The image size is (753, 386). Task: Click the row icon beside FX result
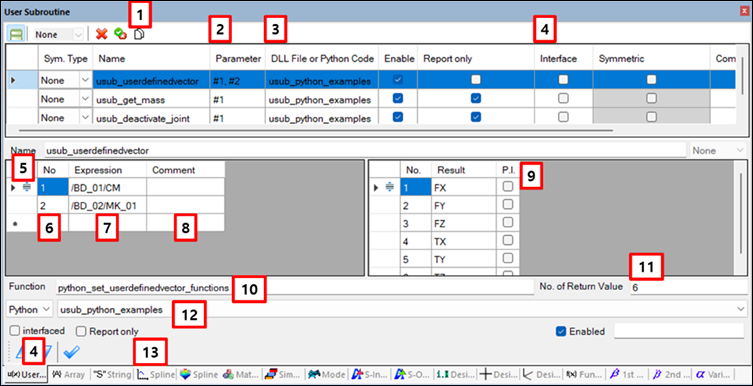(389, 188)
